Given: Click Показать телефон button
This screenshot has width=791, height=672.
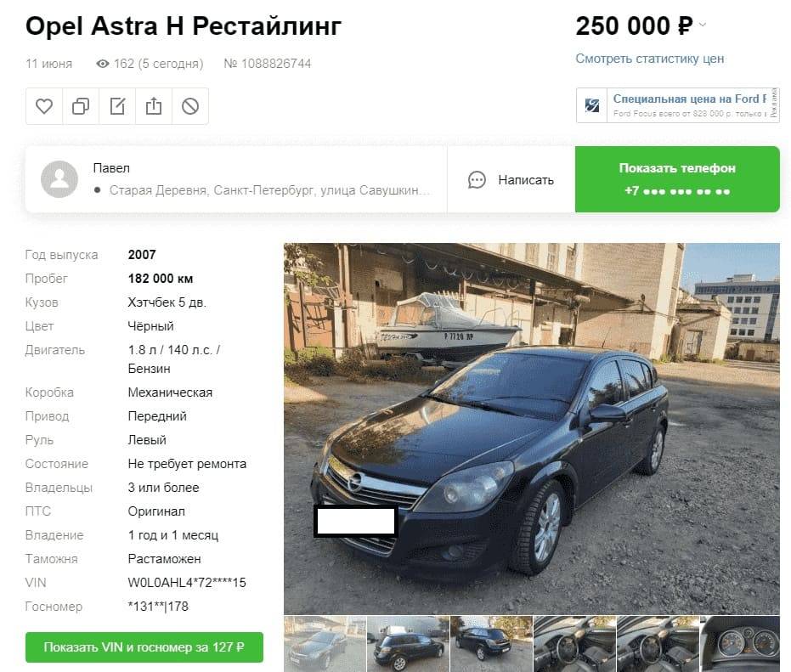Looking at the screenshot, I should click(x=677, y=179).
